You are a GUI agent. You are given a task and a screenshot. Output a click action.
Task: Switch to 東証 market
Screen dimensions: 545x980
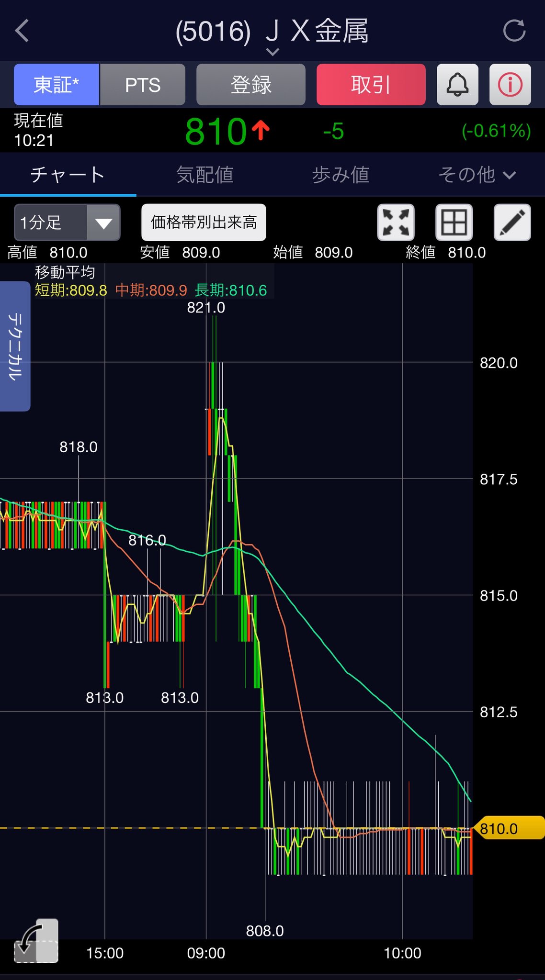(57, 85)
